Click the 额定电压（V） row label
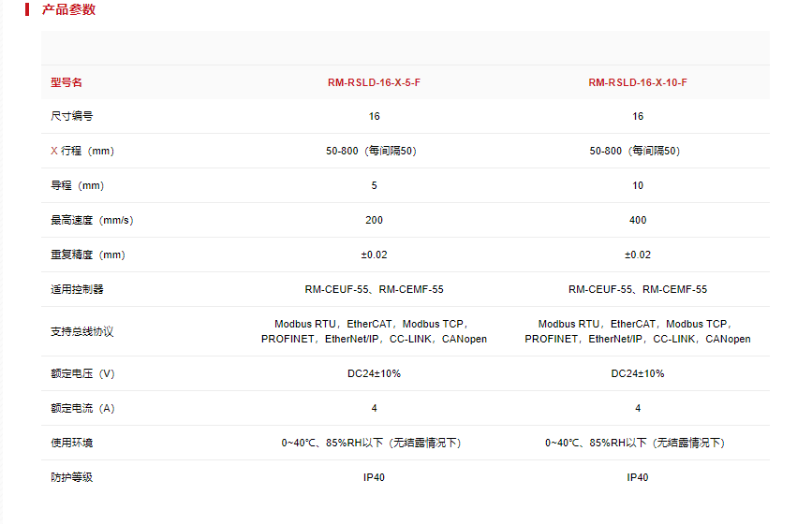Screen dimensions: 812x524 click(81, 374)
